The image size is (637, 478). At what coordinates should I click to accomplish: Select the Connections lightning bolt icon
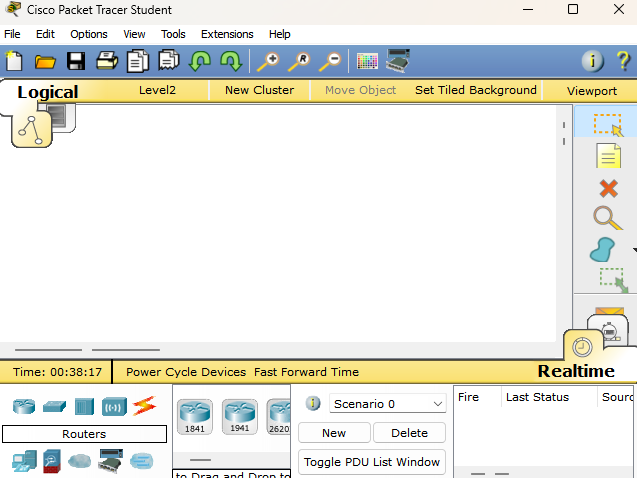pyautogui.click(x=144, y=406)
